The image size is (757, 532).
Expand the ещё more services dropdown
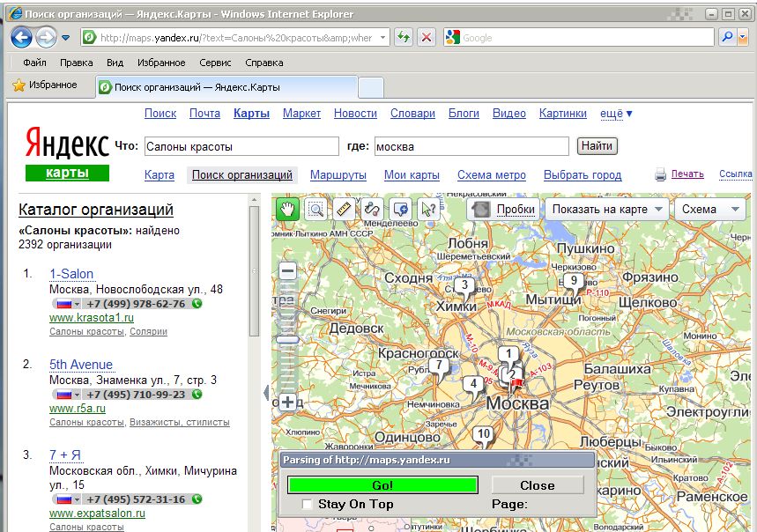coord(616,114)
